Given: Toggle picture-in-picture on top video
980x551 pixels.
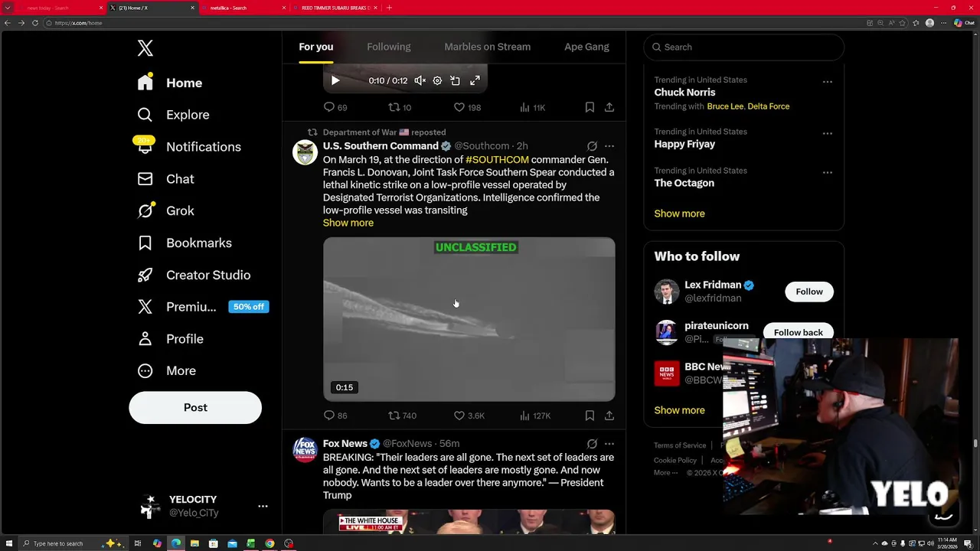Looking at the screenshot, I should point(455,80).
